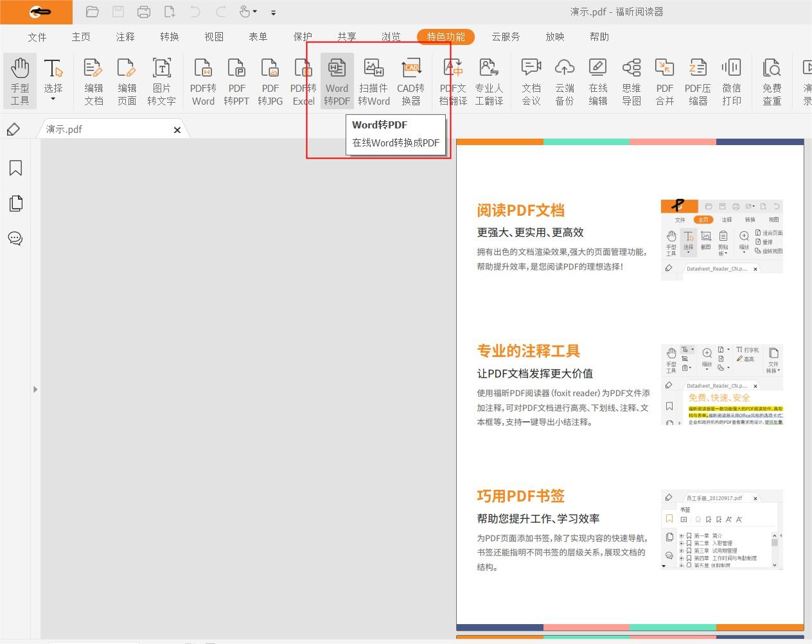Close the 演示.pdf document tab
Screen dimensions: 812x644
click(177, 130)
